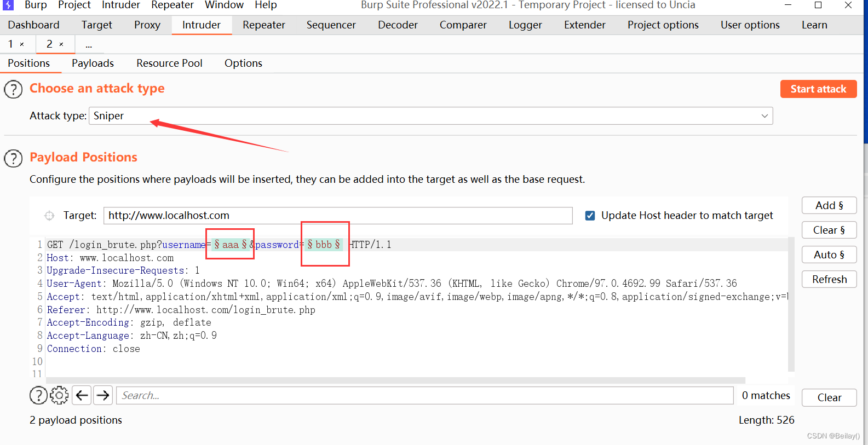The width and height of the screenshot is (868, 445).
Task: Open the Window menu
Action: tap(224, 5)
